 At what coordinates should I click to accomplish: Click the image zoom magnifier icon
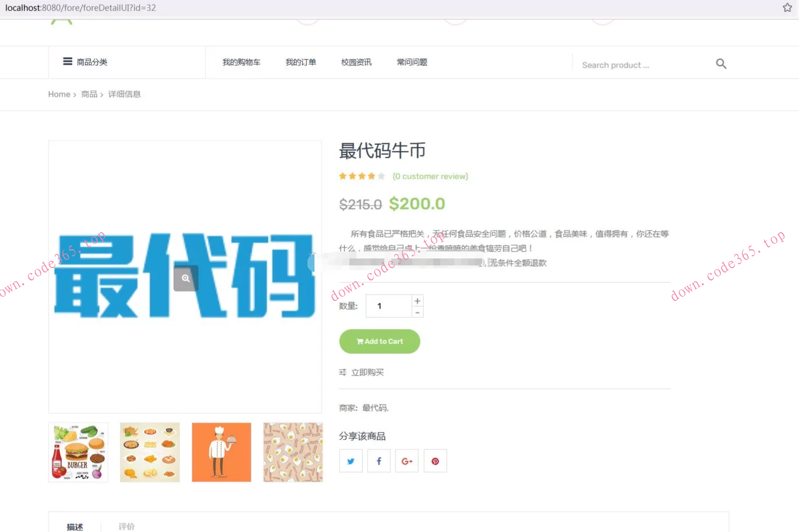point(185,278)
